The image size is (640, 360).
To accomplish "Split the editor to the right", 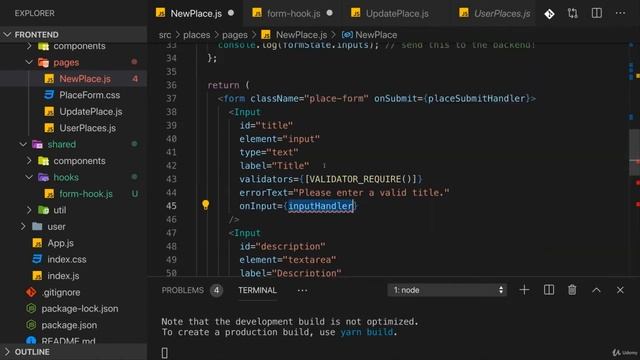I will (x=596, y=13).
